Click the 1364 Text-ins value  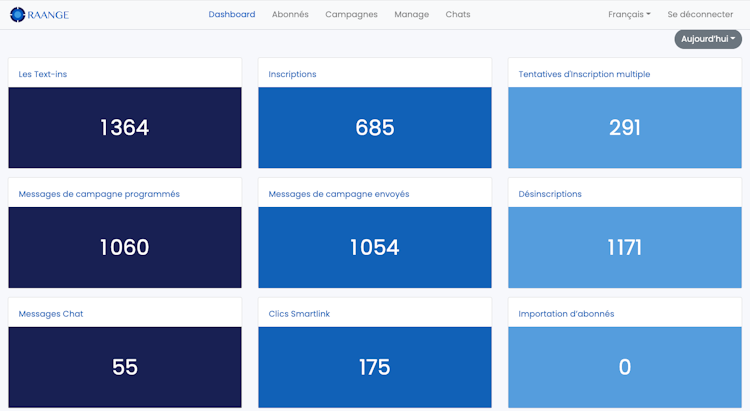[x=125, y=127]
